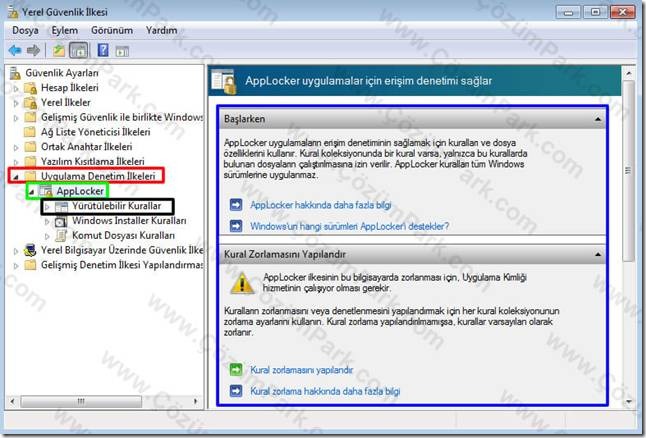646x438 pixels.
Task: Click the Yerel Bilgisayar Üzerinde Güvenlik icon
Action: 30,250
